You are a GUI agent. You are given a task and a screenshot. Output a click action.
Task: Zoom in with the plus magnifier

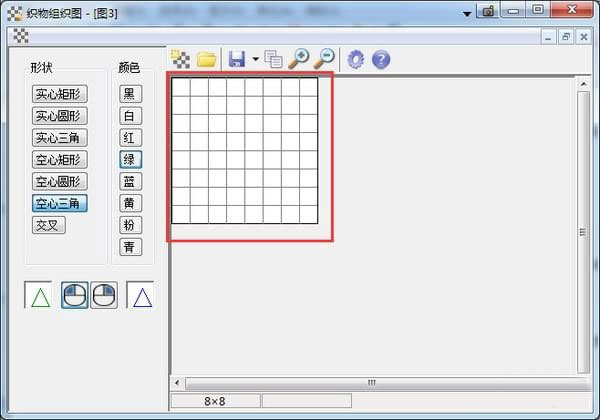(x=298, y=59)
